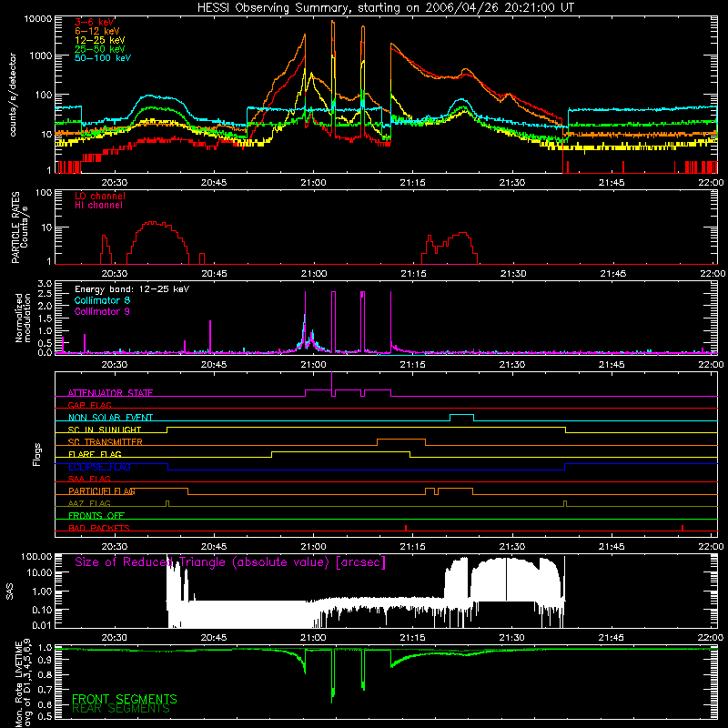Select the Collimator 9 legend entry
728x728 pixels.
(102, 311)
